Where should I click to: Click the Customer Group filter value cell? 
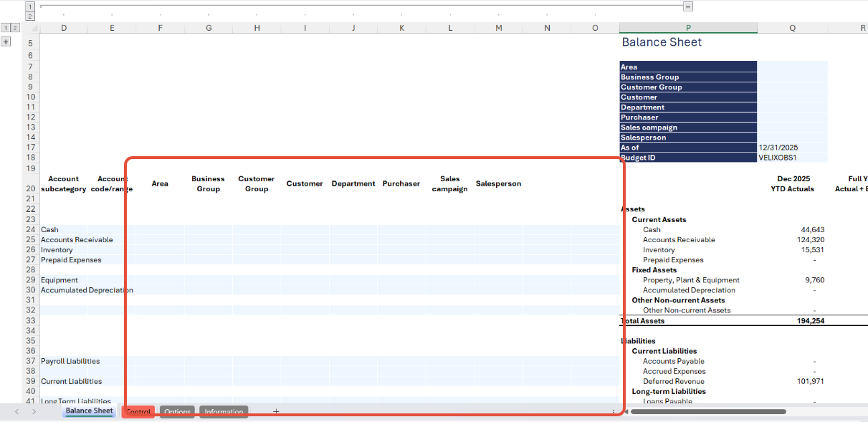pyautogui.click(x=792, y=87)
